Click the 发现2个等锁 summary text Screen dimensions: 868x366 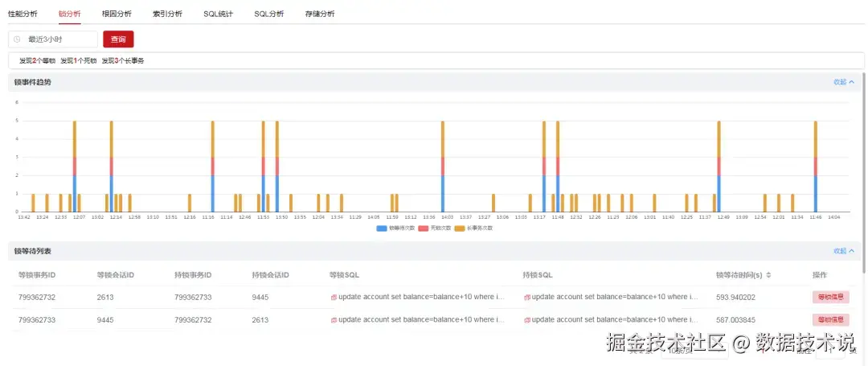pos(38,61)
